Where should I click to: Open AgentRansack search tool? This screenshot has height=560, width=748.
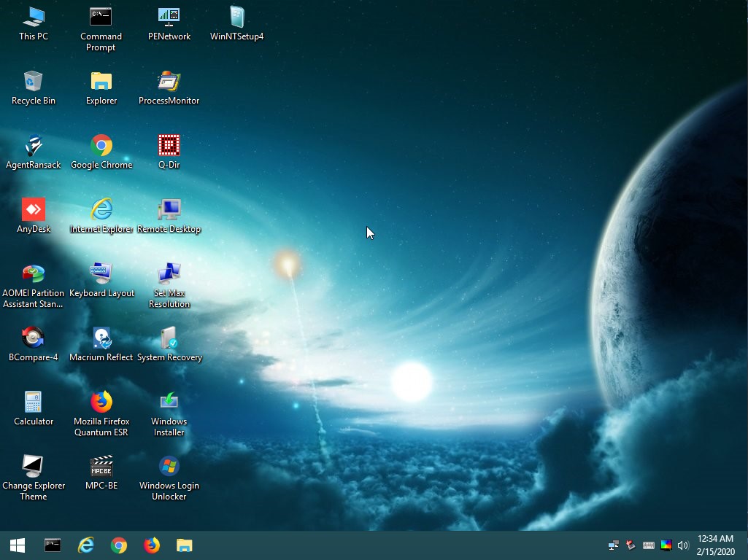[34, 152]
